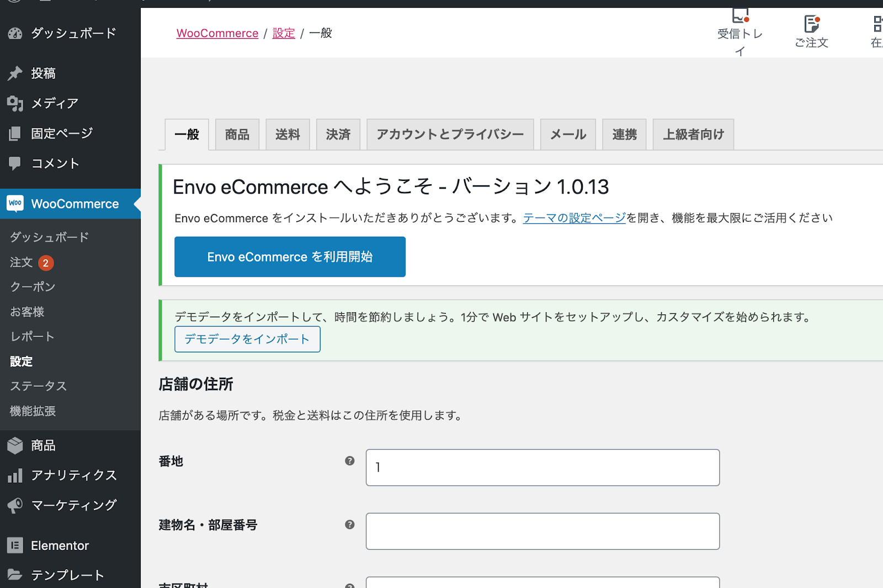
Task: Click the help icon next to 番地
Action: click(350, 461)
